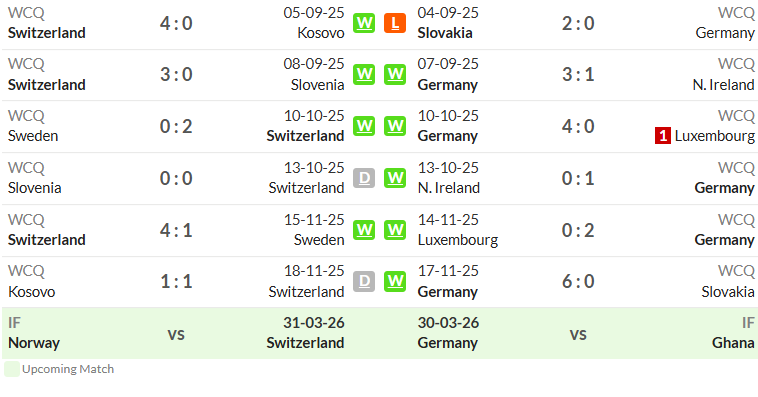Click the grey D badge for Slovenia vs Switzerland
This screenshot has width=758, height=397.
coord(364,178)
